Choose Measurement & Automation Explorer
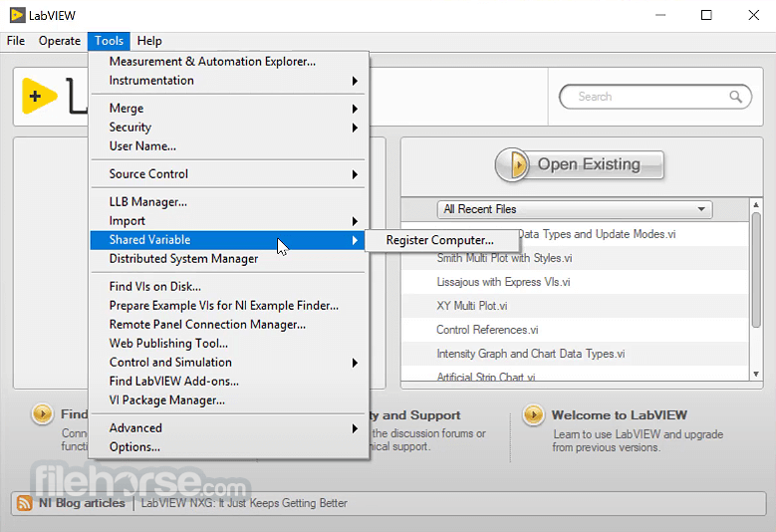This screenshot has height=532, width=776. pyautogui.click(x=228, y=62)
